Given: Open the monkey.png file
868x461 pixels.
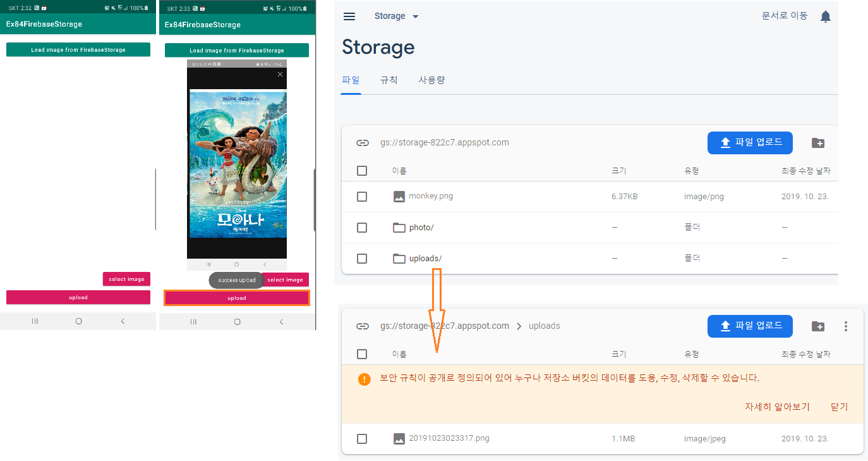Looking at the screenshot, I should point(431,196).
